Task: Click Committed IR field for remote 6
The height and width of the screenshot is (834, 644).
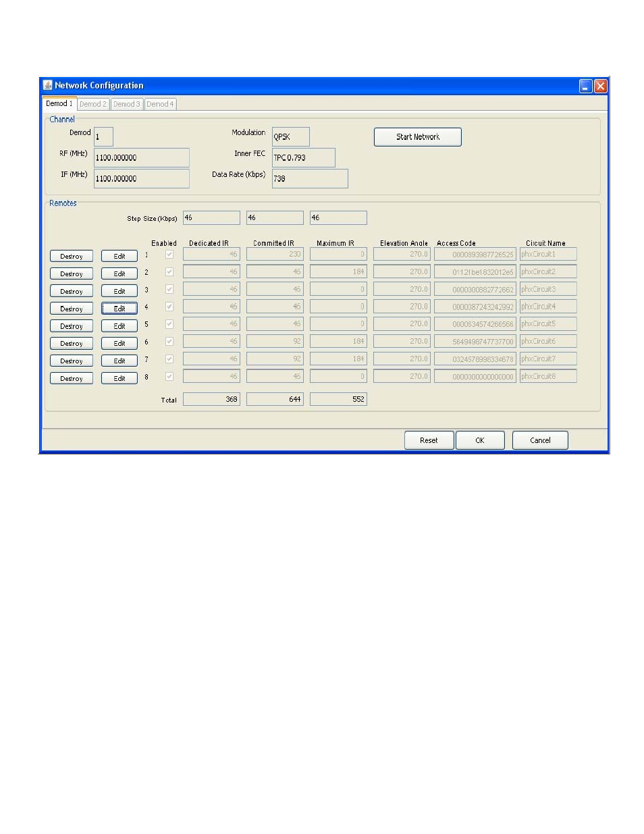Action: click(x=275, y=342)
